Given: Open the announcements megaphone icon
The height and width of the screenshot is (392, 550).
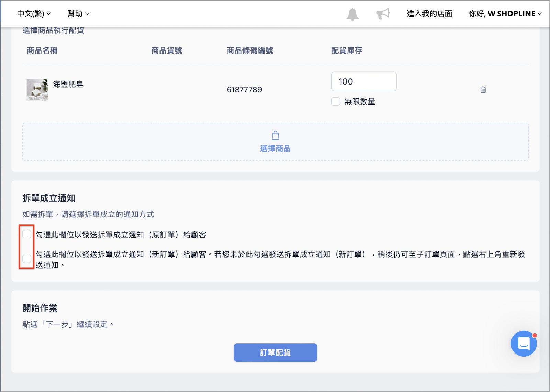Looking at the screenshot, I should click(383, 14).
